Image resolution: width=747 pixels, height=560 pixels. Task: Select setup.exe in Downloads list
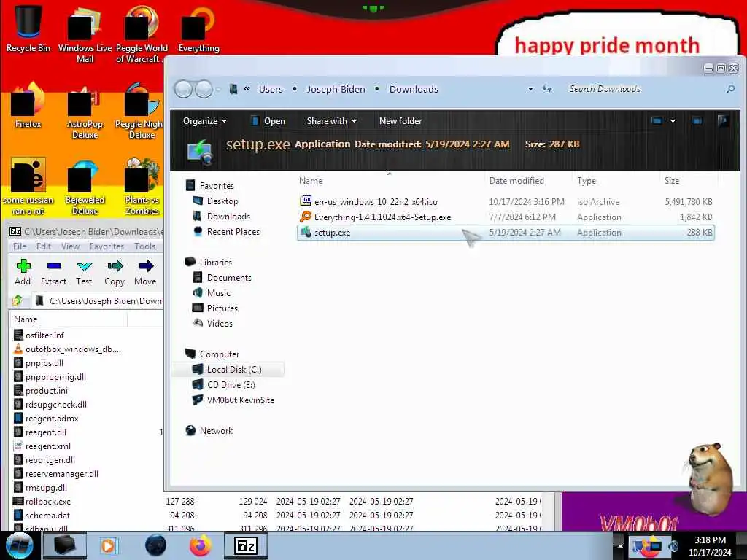(x=506, y=233)
